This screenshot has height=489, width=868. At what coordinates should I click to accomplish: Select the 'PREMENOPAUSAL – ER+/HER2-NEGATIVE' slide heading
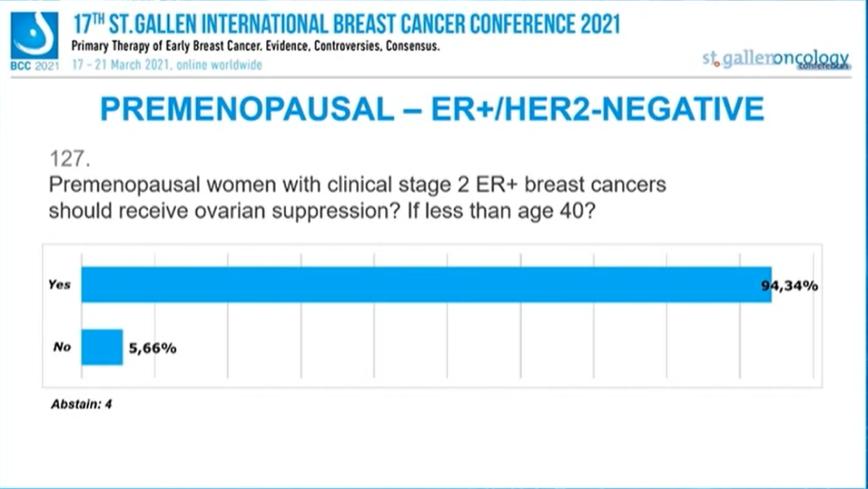pyautogui.click(x=432, y=109)
